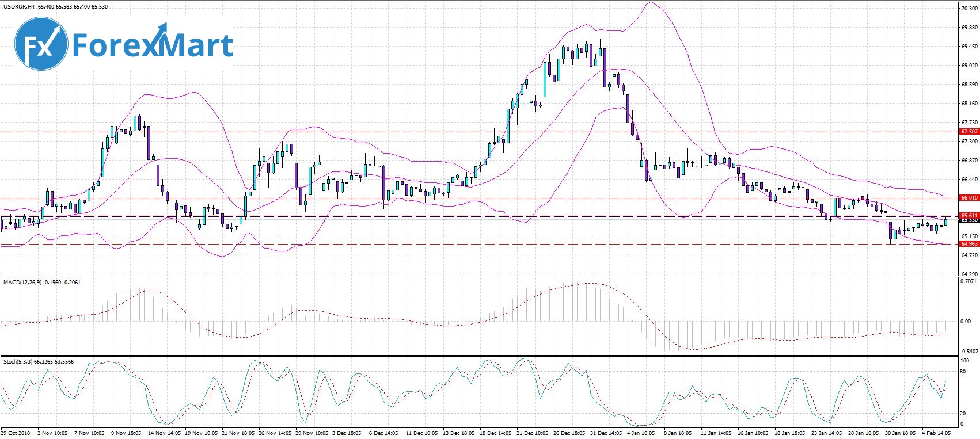980x439 pixels.
Task: Select the 4 Feb 14:05 date label
Action: click(936, 433)
